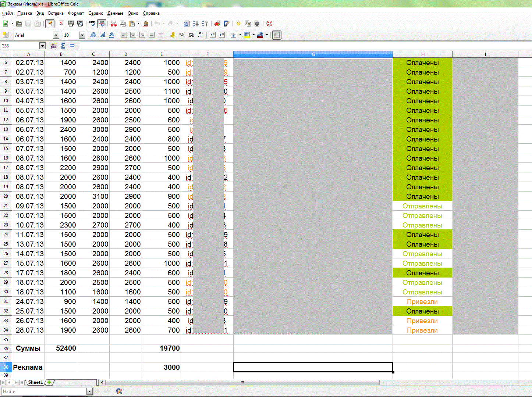The height and width of the screenshot is (397, 532).
Task: Print the file directly
Action: pyautogui.click(x=71, y=24)
